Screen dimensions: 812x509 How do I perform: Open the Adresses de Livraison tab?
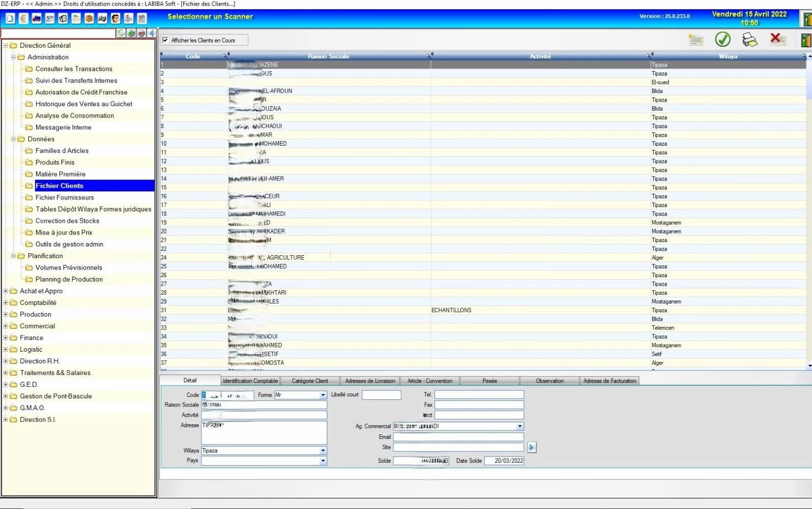[x=370, y=381]
